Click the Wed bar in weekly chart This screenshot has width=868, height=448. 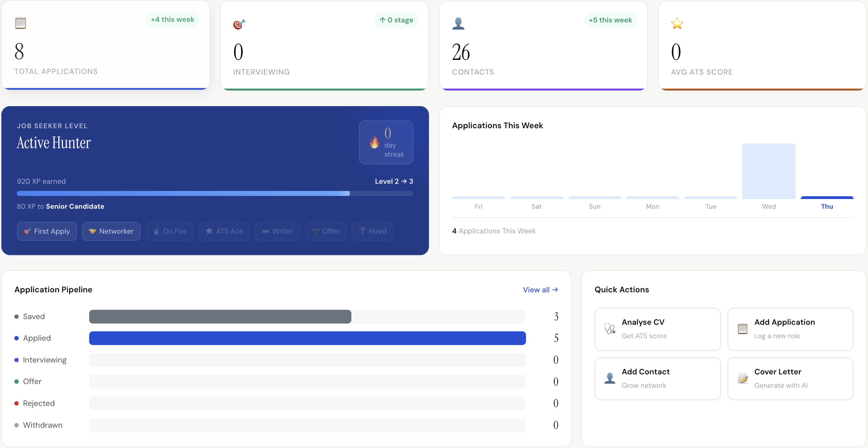[x=769, y=171]
